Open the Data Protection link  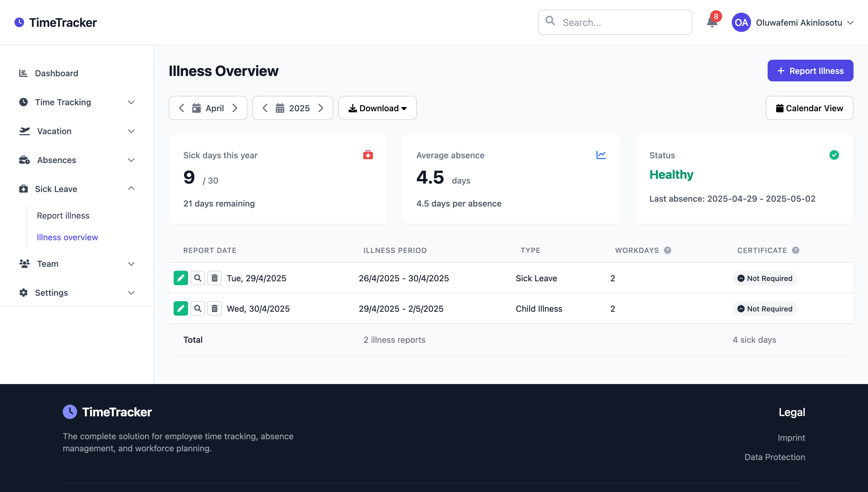tap(775, 457)
